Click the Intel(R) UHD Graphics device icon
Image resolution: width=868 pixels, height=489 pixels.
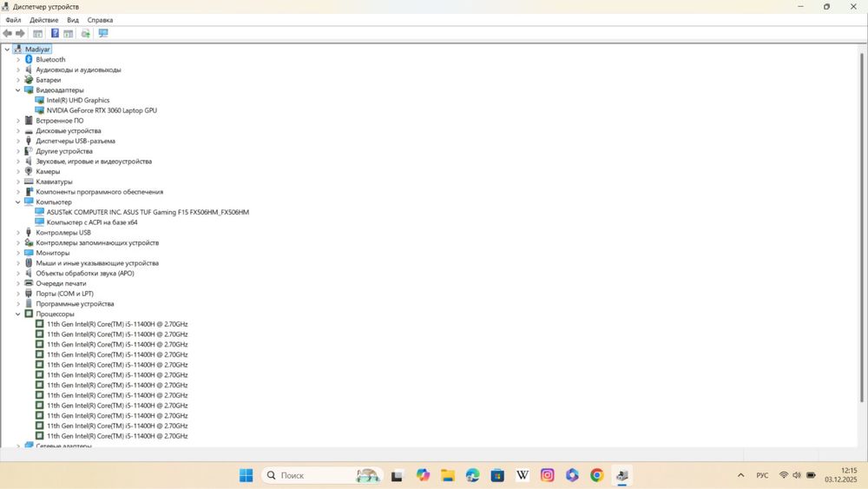pyautogui.click(x=39, y=100)
